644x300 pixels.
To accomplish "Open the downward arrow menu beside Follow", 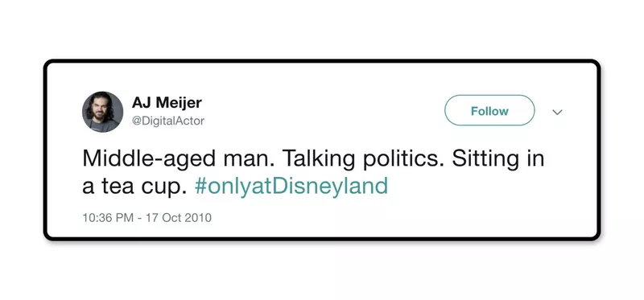I will 557,112.
